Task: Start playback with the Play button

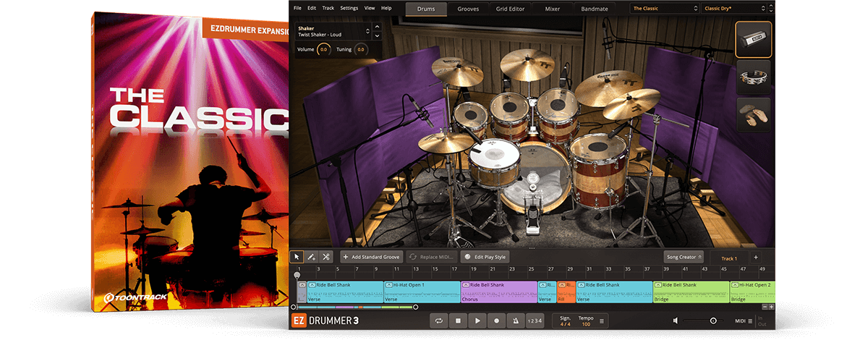Action: [477, 320]
